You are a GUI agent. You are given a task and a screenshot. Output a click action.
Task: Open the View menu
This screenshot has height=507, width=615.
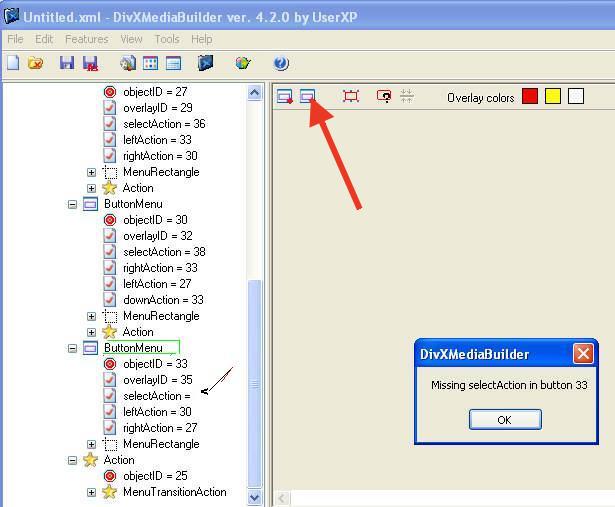tap(131, 39)
